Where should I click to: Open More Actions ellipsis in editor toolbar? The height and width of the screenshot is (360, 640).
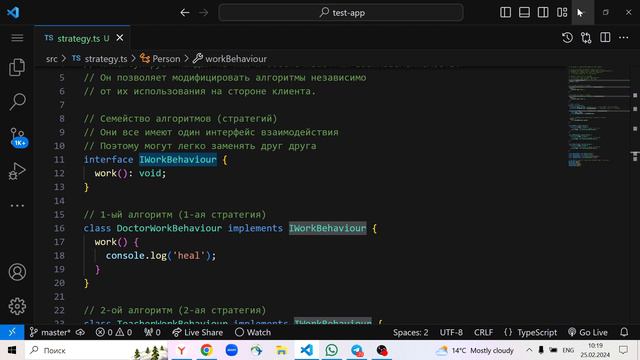click(x=624, y=38)
